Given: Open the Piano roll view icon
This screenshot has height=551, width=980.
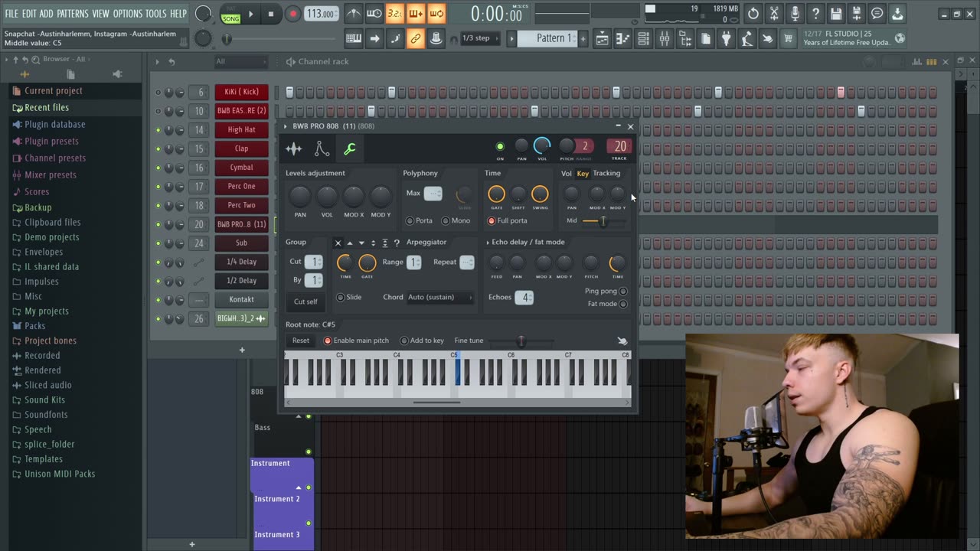Looking at the screenshot, I should tap(623, 38).
